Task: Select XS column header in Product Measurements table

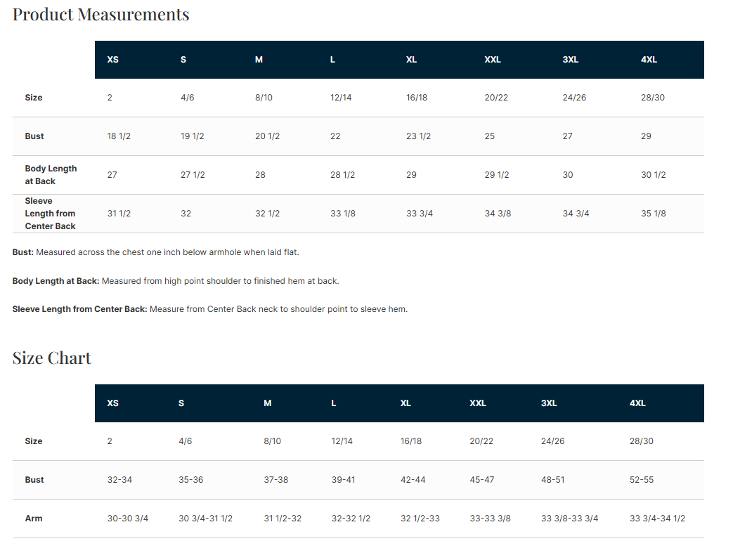Action: coord(112,60)
